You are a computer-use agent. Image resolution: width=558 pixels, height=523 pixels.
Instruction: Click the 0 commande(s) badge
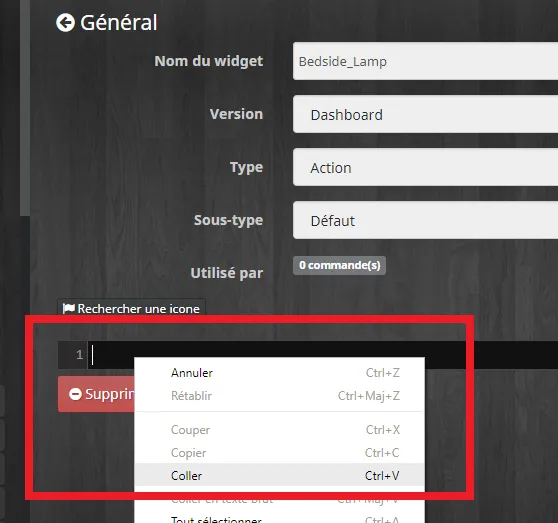coord(339,265)
